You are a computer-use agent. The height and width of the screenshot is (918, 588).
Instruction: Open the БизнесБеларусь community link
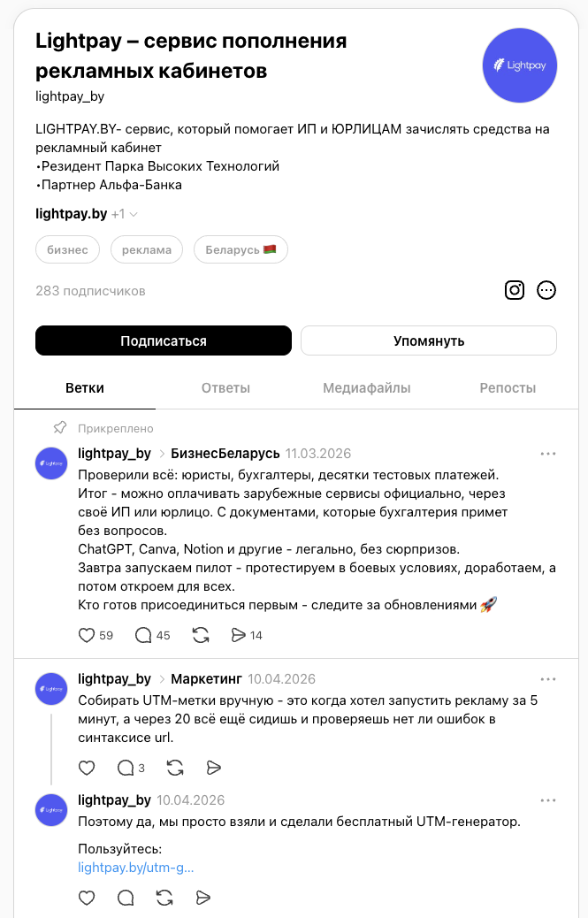(224, 452)
